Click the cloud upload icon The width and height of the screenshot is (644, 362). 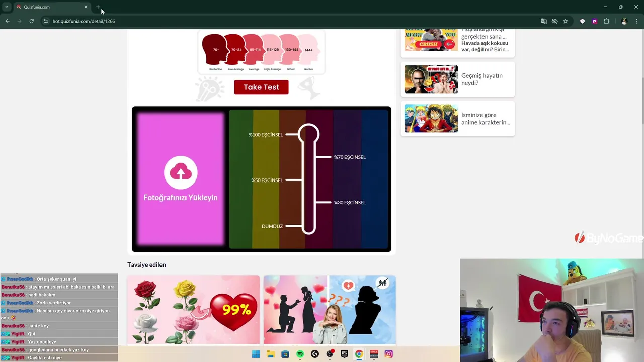181,172
